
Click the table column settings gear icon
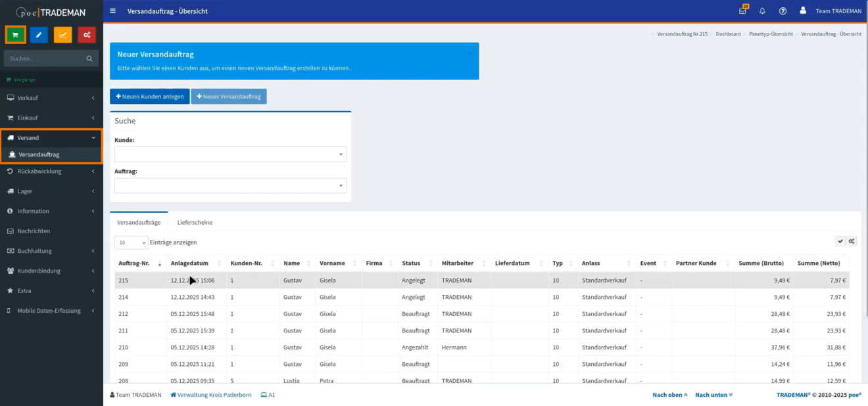852,241
